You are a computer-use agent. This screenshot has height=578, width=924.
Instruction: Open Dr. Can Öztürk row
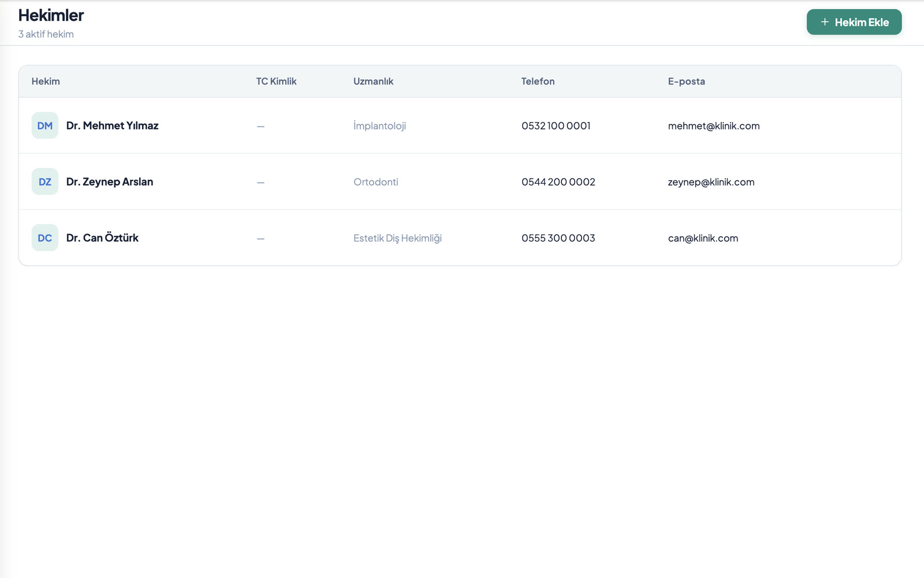[460, 238]
